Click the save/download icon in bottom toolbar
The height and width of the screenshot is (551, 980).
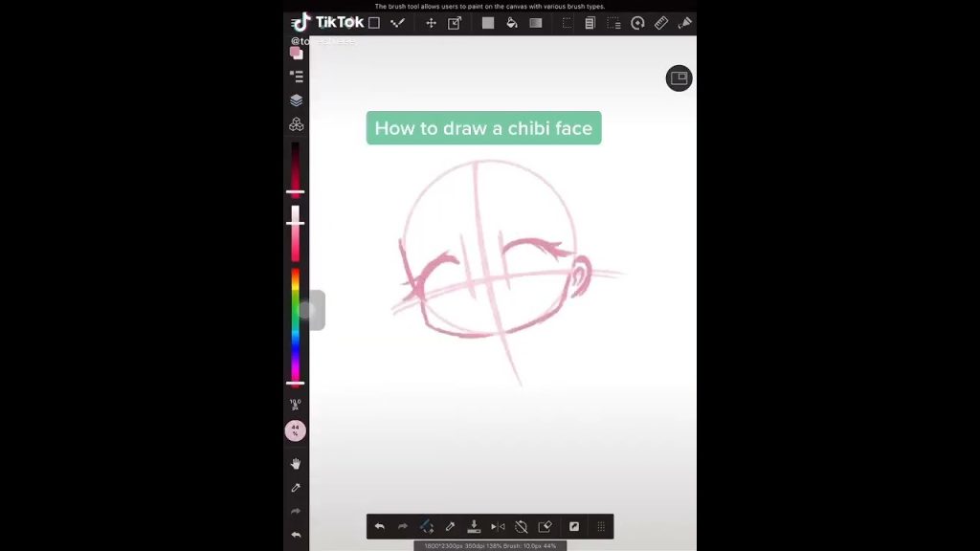tap(474, 526)
